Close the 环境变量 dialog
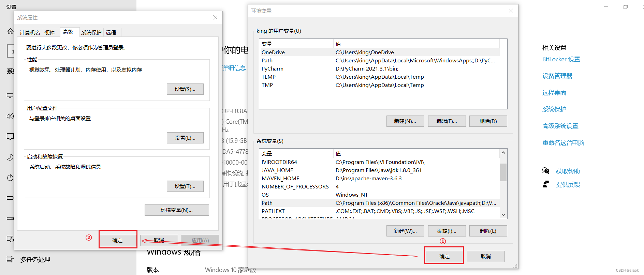Screen dimensions: 644x275 [x=511, y=11]
